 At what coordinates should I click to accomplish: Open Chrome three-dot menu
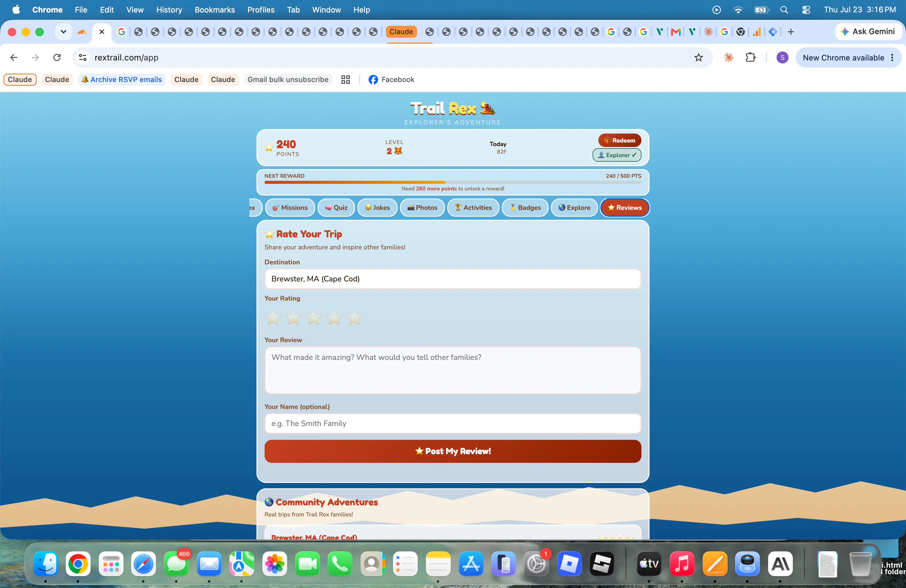[x=892, y=57]
